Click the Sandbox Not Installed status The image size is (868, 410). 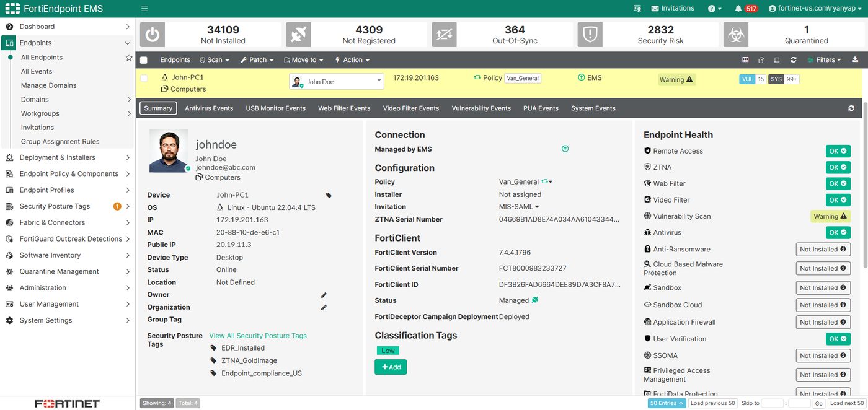823,288
